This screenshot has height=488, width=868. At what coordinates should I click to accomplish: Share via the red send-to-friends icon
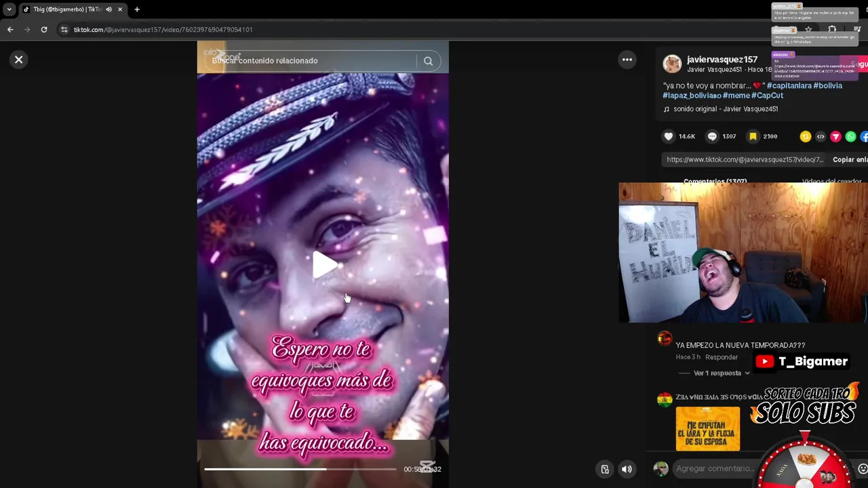tap(835, 136)
